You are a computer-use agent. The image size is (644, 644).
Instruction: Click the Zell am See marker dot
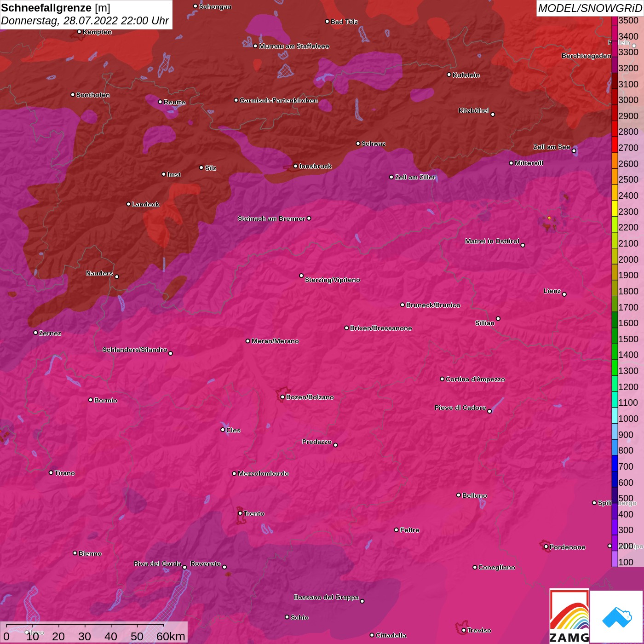[x=574, y=151]
